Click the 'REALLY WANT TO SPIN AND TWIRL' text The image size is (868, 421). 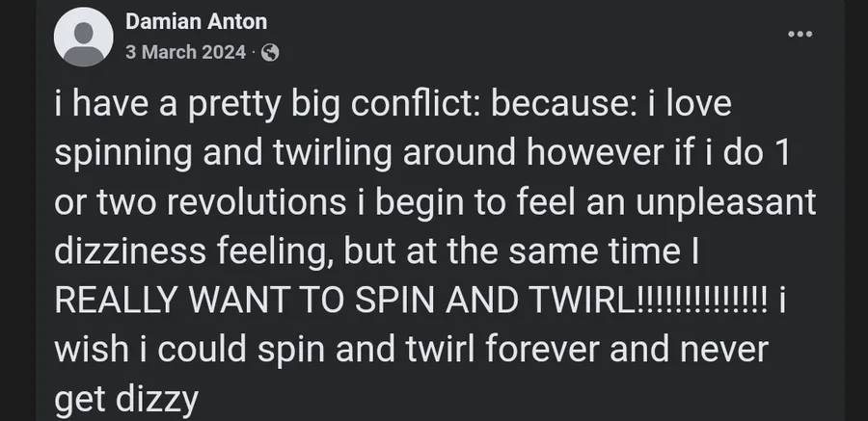(x=346, y=300)
